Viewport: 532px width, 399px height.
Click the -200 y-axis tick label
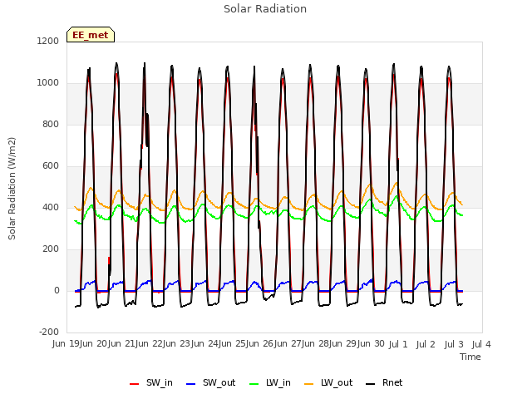pos(49,332)
